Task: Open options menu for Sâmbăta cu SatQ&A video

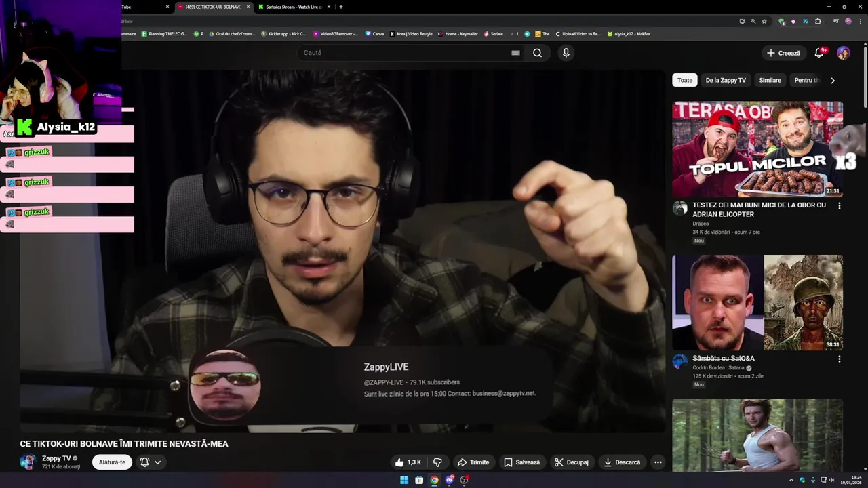Action: tap(839, 359)
